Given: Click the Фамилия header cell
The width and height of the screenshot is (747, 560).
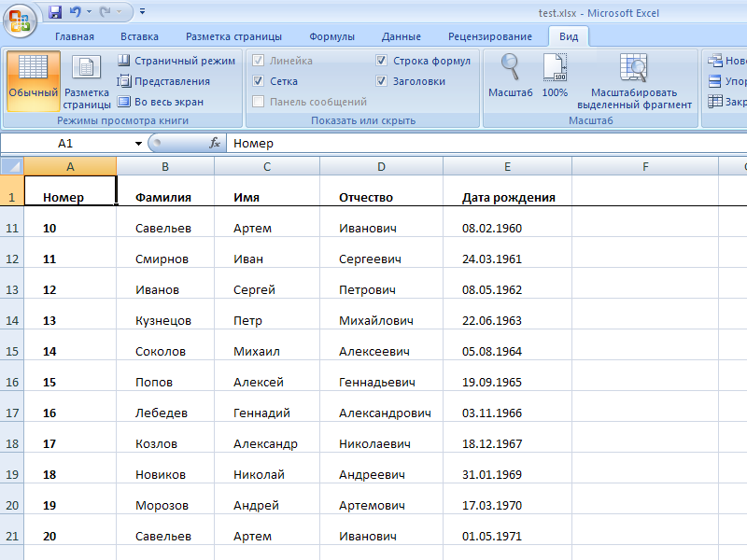Looking at the screenshot, I should [165, 191].
